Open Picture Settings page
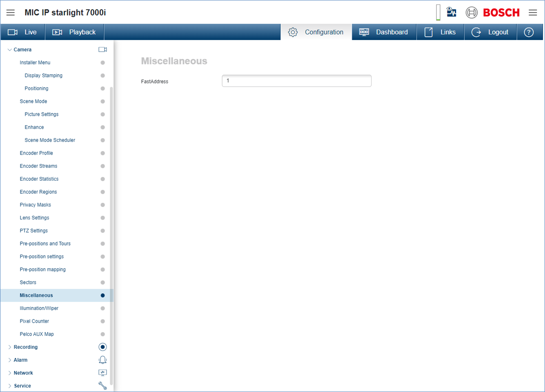 point(41,114)
